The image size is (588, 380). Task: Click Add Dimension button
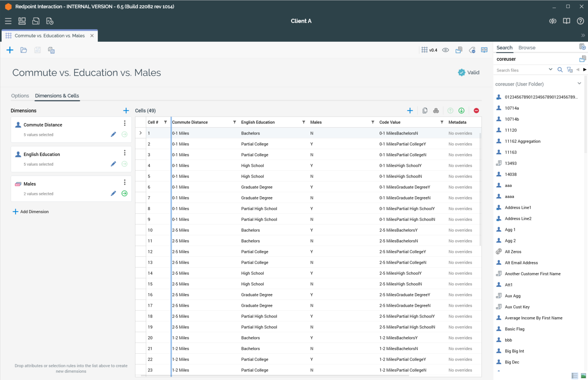click(31, 212)
